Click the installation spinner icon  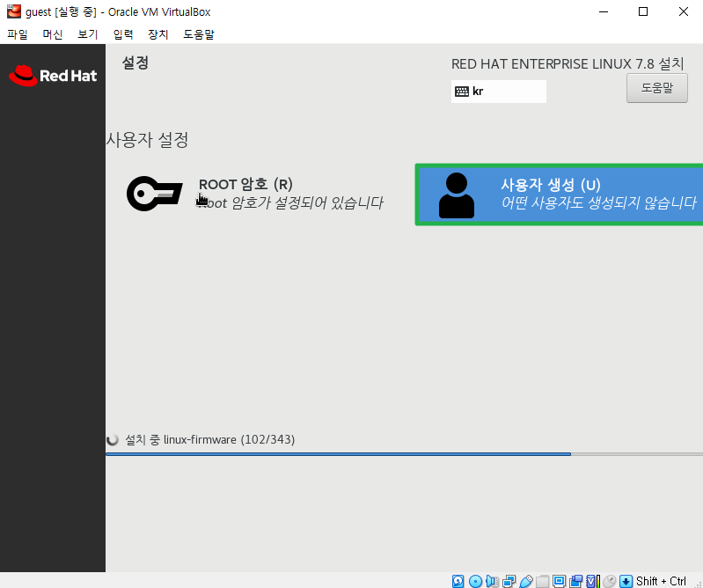point(113,439)
